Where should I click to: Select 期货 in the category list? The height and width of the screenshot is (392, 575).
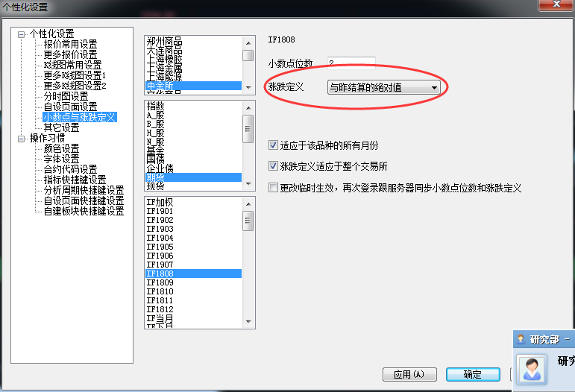pyautogui.click(x=193, y=177)
